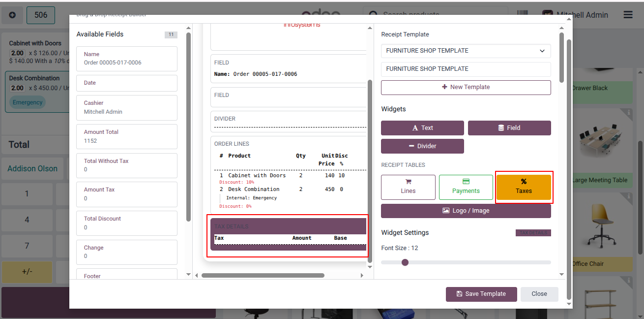This screenshot has width=644, height=319.
Task: Click the receipt preview horizontal scrollbar
Action: pos(263,275)
